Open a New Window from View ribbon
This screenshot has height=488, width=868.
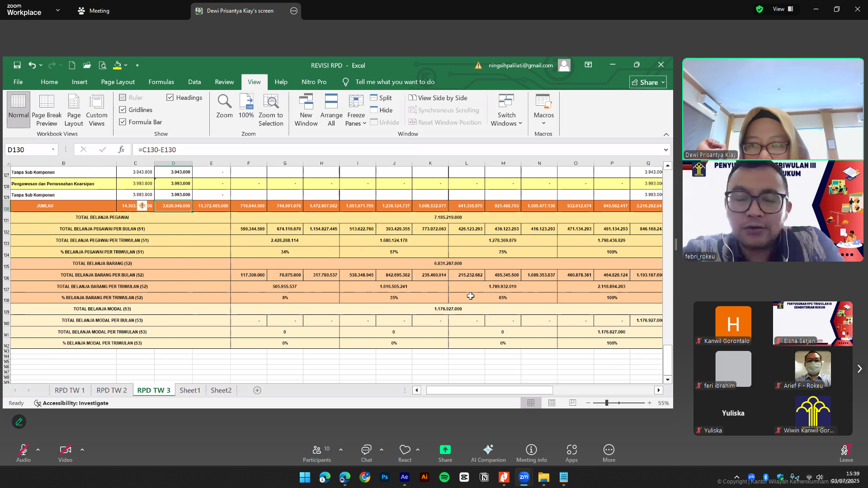306,102
